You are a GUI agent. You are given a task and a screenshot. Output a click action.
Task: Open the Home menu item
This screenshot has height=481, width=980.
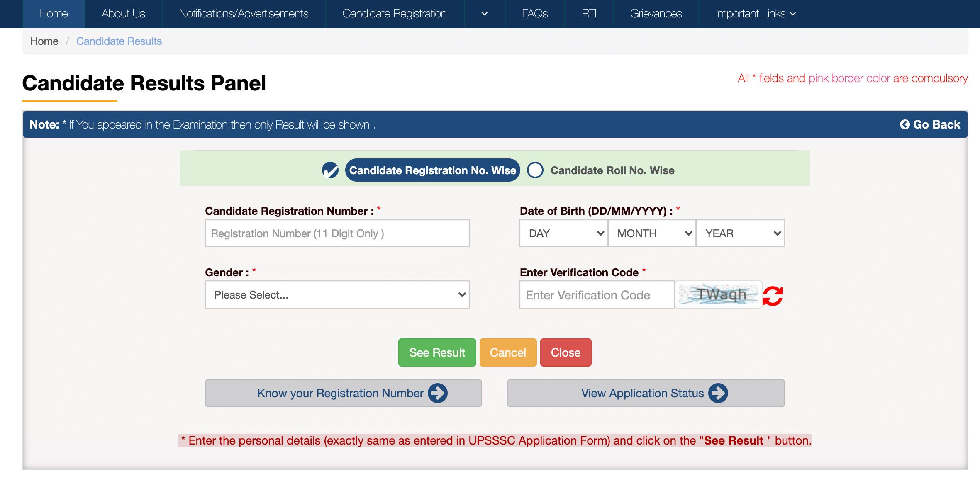[x=54, y=14]
